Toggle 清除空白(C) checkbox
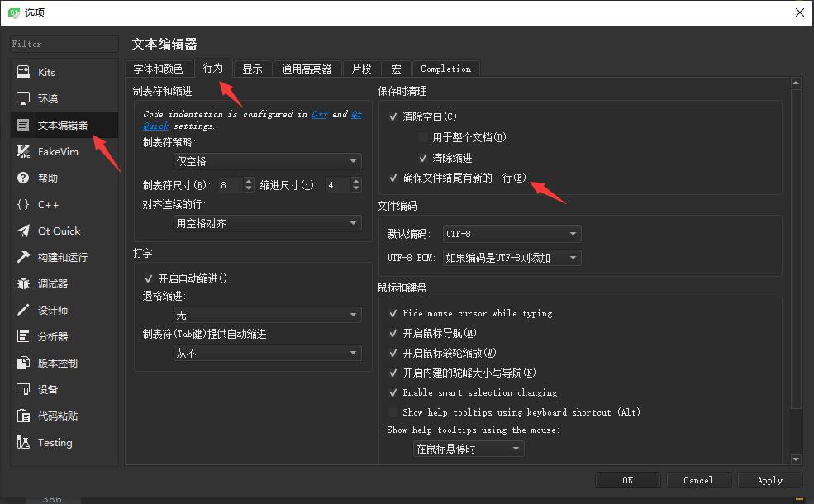Viewport: 814px width, 504px height. coord(393,117)
